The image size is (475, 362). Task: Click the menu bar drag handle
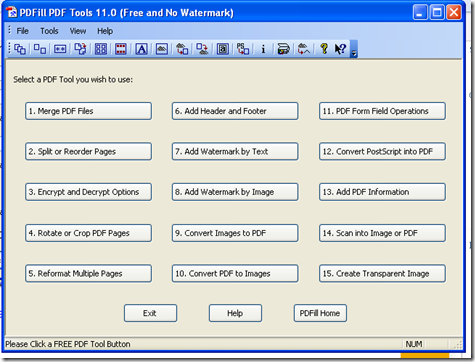(x=10, y=30)
